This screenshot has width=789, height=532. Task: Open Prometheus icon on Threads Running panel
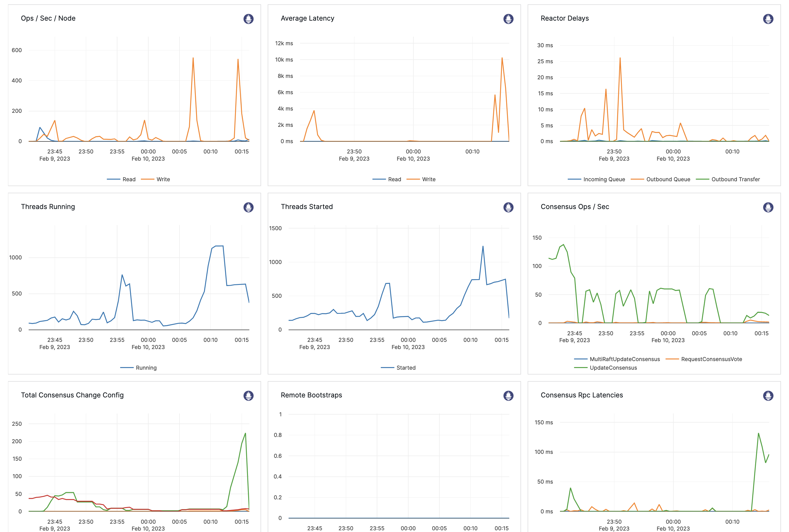click(x=248, y=207)
